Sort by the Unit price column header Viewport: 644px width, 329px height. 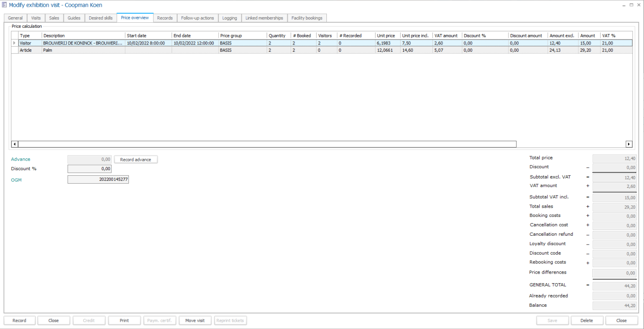coord(386,36)
